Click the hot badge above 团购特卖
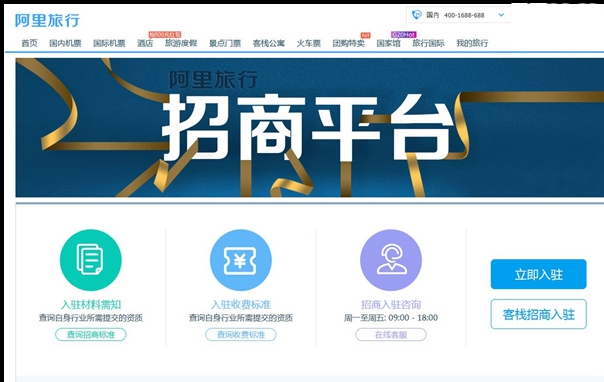The height and width of the screenshot is (382, 604). pos(365,35)
